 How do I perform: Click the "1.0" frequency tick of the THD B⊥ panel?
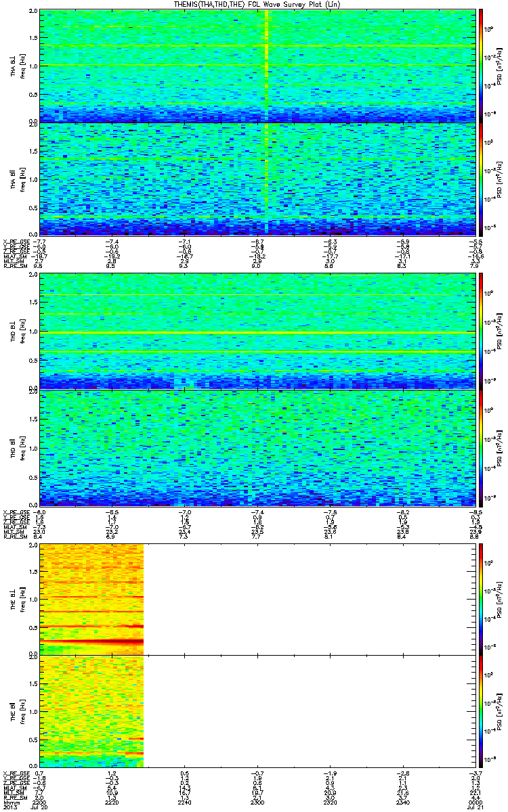[x=33, y=332]
